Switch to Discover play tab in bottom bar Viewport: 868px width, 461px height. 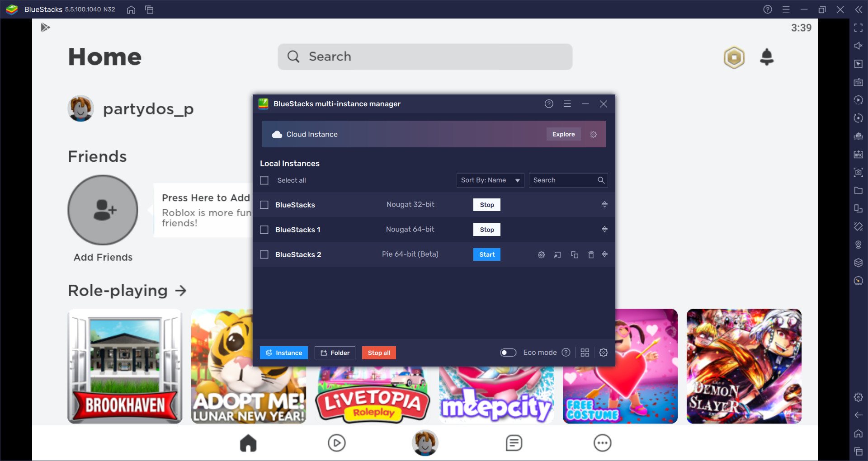337,443
